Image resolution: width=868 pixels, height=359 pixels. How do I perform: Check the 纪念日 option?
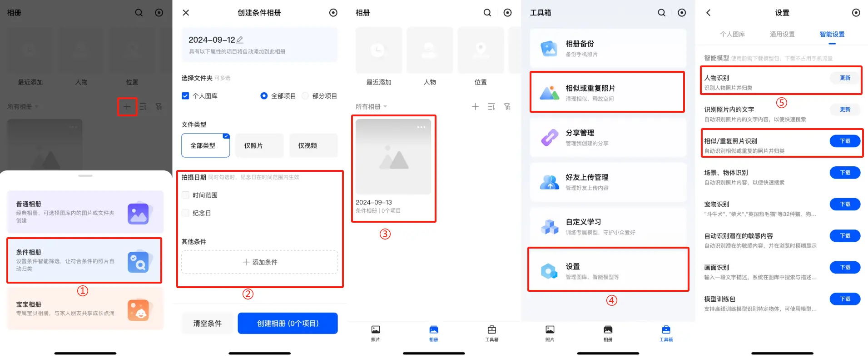click(185, 213)
